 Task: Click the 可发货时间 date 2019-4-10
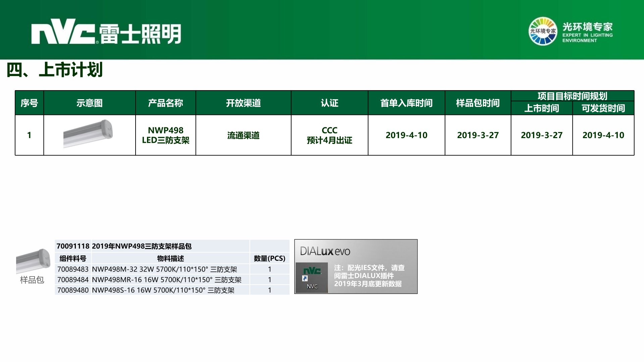point(603,135)
